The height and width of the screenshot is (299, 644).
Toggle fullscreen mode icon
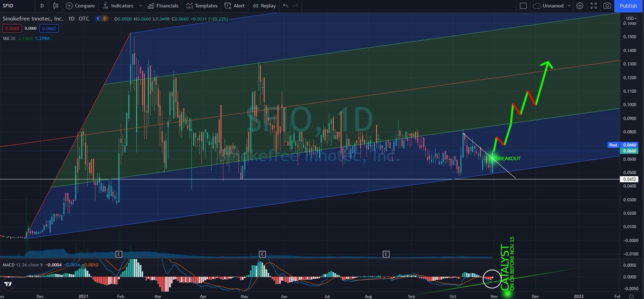pos(593,6)
